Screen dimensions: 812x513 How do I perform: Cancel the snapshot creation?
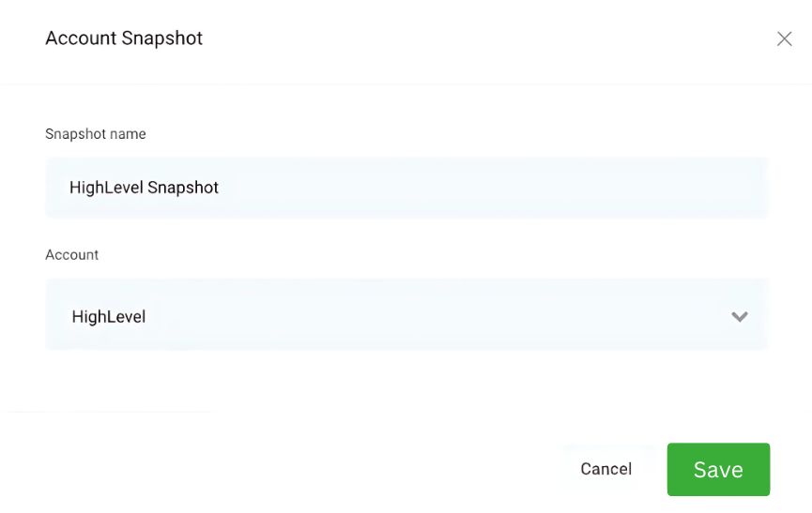coord(605,469)
